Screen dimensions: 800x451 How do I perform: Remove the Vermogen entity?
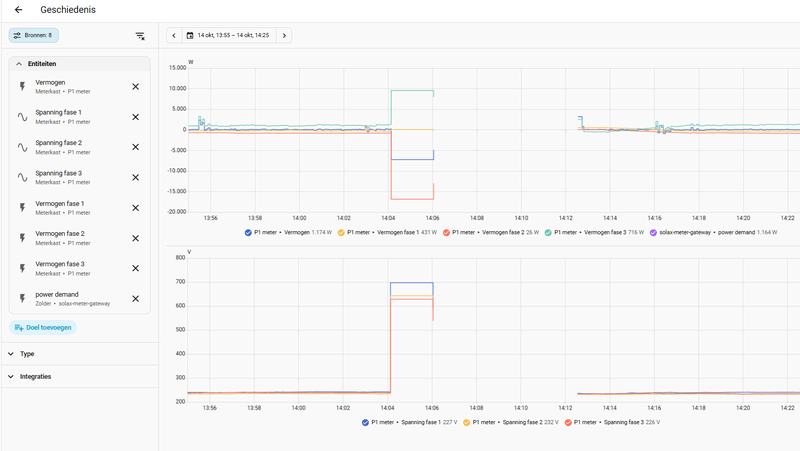point(136,87)
